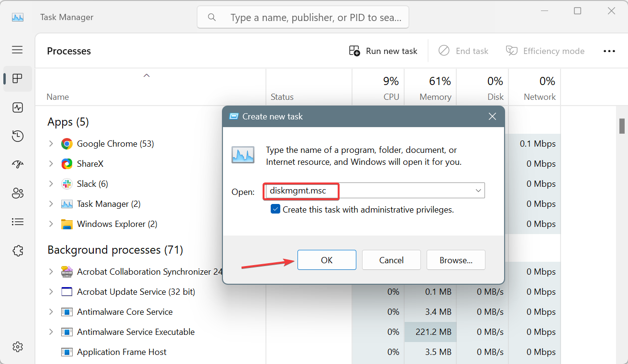Open Task Manager settings gear
628x364 pixels.
click(18, 347)
